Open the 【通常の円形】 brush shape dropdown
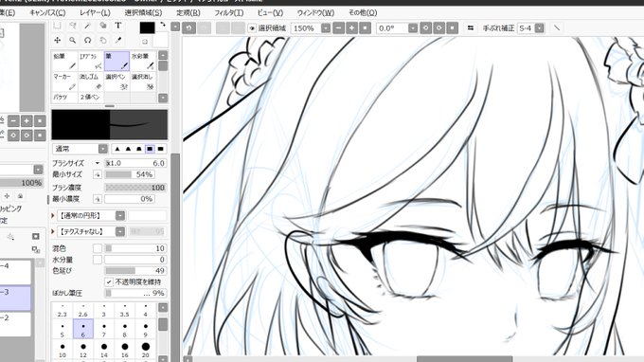The image size is (644, 362). coord(120,215)
